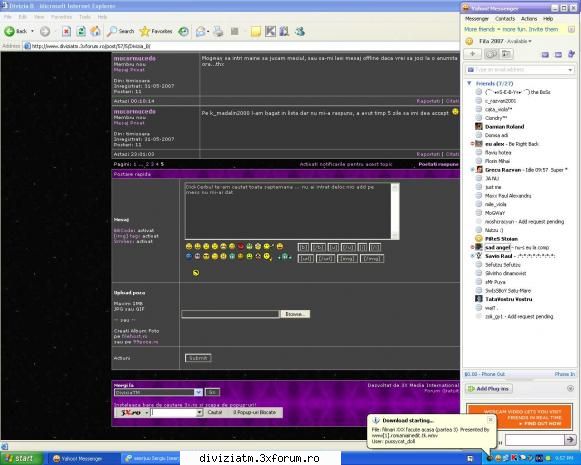Insert the red devil smiley
581x465 pixels.
(241, 246)
